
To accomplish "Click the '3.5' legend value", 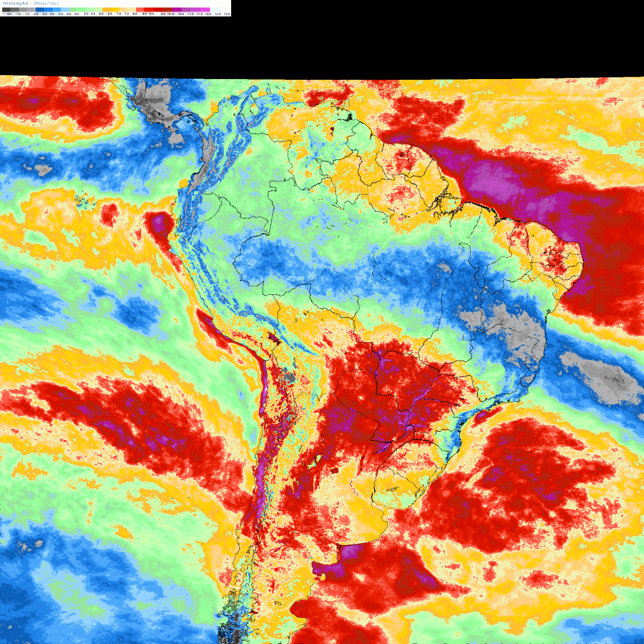I will 61,14.
